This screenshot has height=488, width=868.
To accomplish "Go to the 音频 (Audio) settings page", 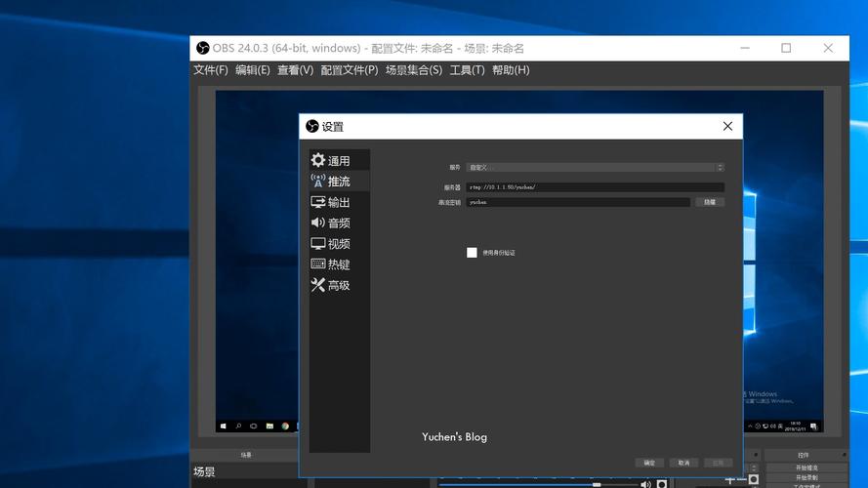I will tap(339, 223).
